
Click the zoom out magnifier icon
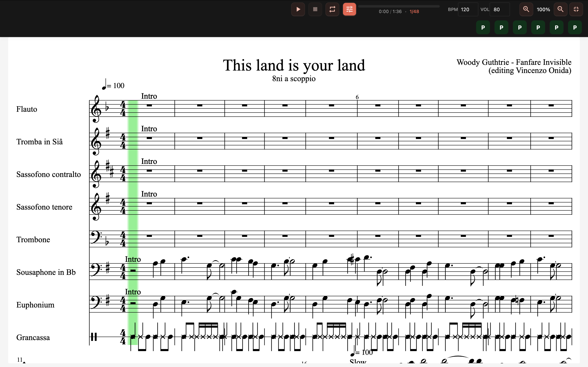(x=560, y=9)
